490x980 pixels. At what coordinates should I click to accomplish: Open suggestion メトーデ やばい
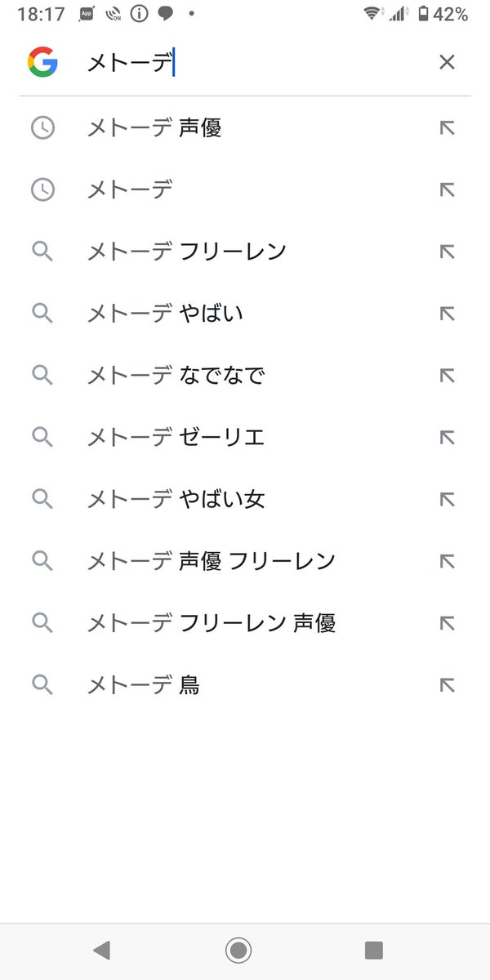[165, 314]
